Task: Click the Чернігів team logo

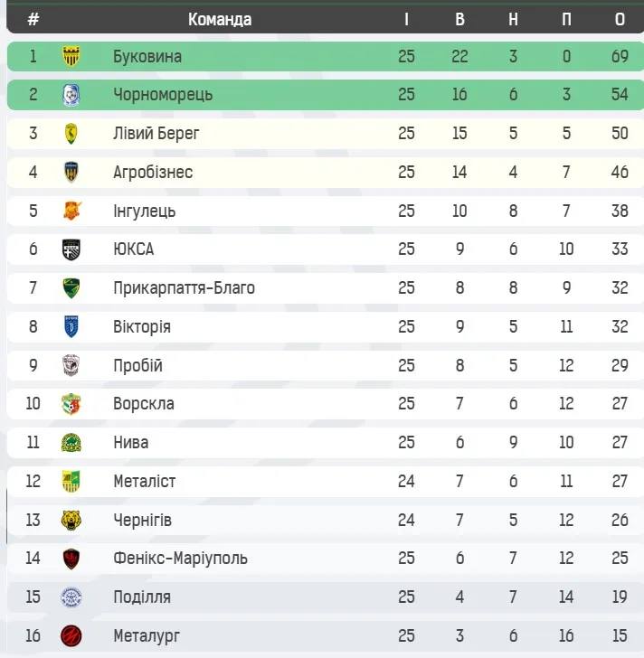Action: click(x=71, y=520)
